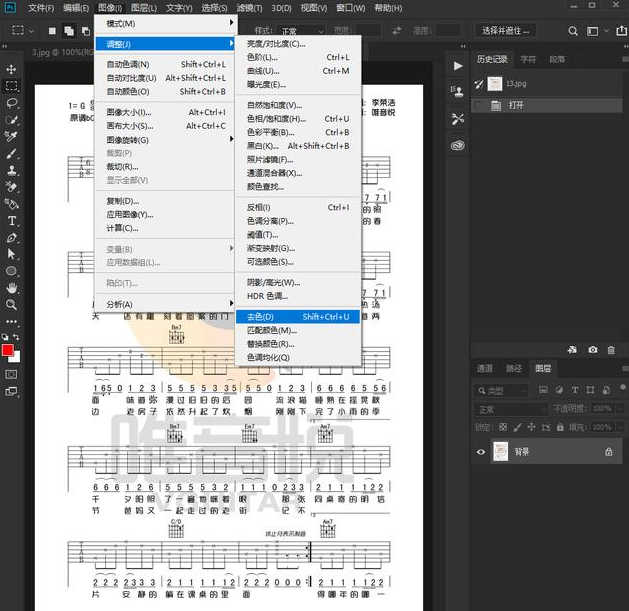Expand the 图像旋转(G) submenu
This screenshot has width=629, height=611.
pyautogui.click(x=166, y=140)
